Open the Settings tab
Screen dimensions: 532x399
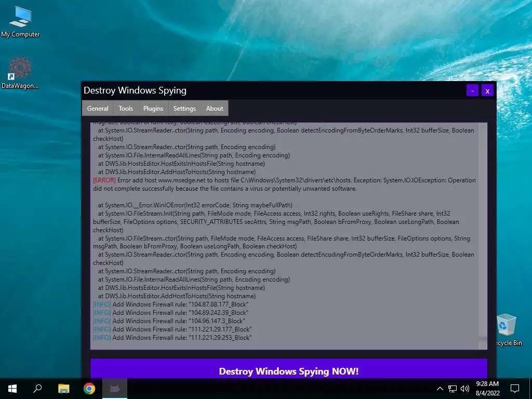[x=184, y=108]
